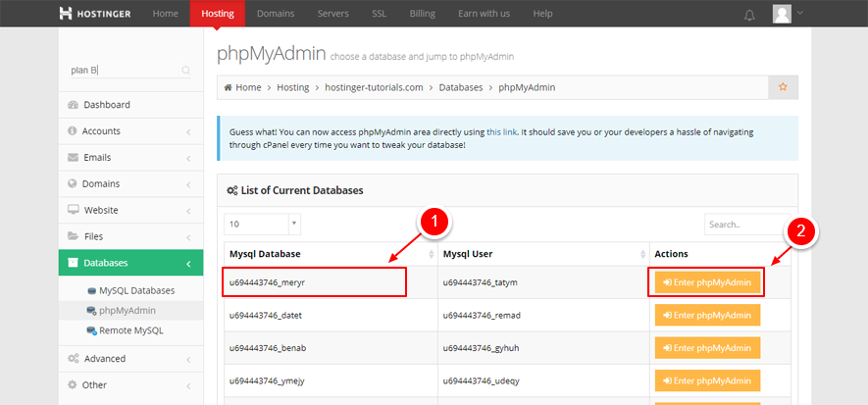The width and height of the screenshot is (868, 405).
Task: Open the rows-per-page dropdown showing 10
Action: (263, 225)
